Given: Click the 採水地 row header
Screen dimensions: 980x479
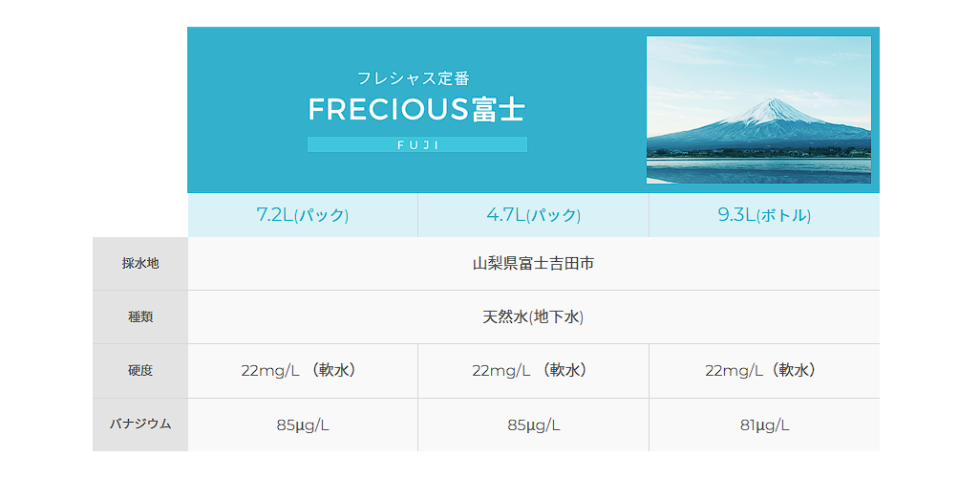Looking at the screenshot, I should (x=140, y=263).
